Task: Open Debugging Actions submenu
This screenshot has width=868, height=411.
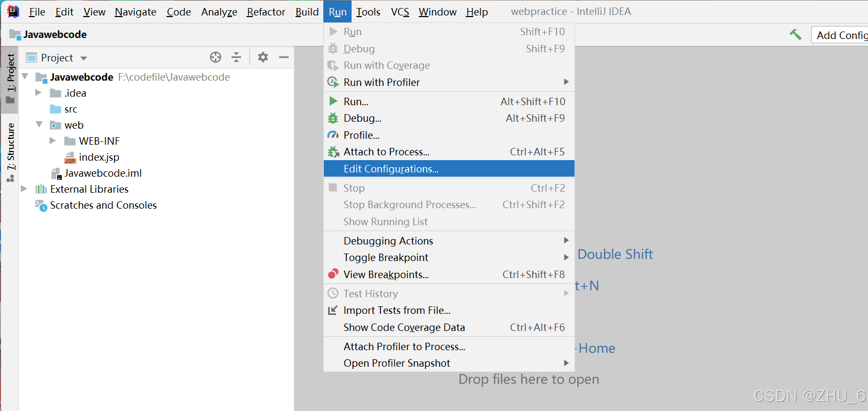Action: (x=388, y=241)
